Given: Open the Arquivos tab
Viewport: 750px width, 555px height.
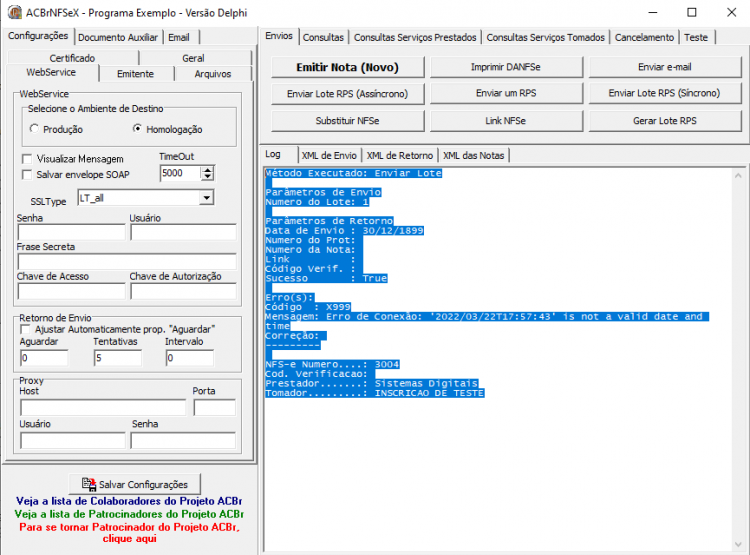Looking at the screenshot, I should 213,74.
